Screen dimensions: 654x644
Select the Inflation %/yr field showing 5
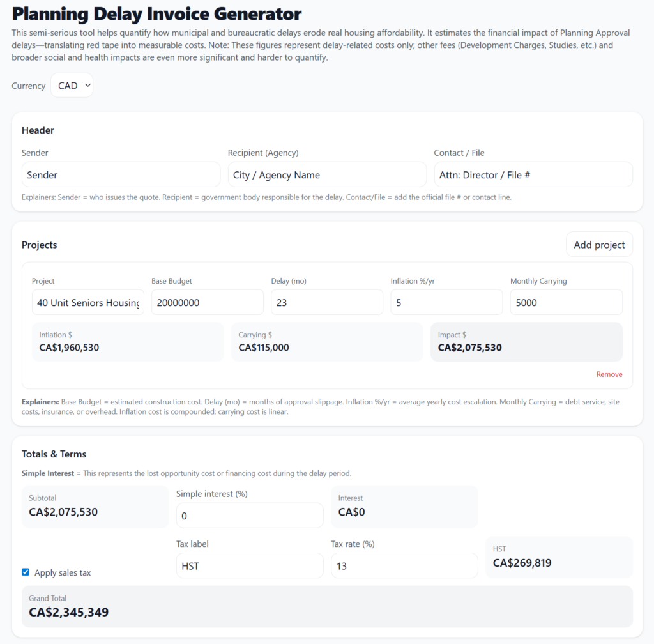(x=446, y=302)
